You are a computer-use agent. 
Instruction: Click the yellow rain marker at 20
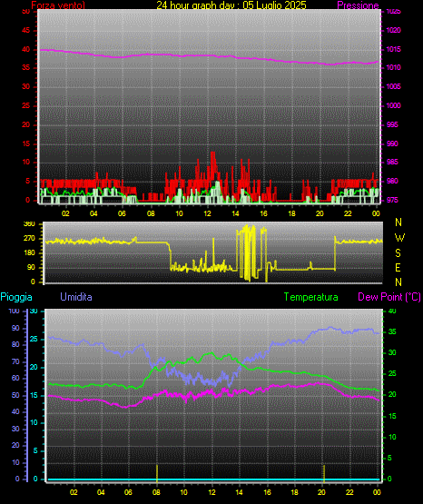[x=324, y=473]
